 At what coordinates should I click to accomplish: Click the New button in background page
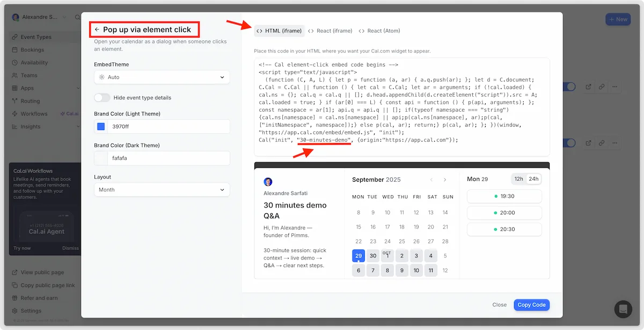[x=618, y=19]
